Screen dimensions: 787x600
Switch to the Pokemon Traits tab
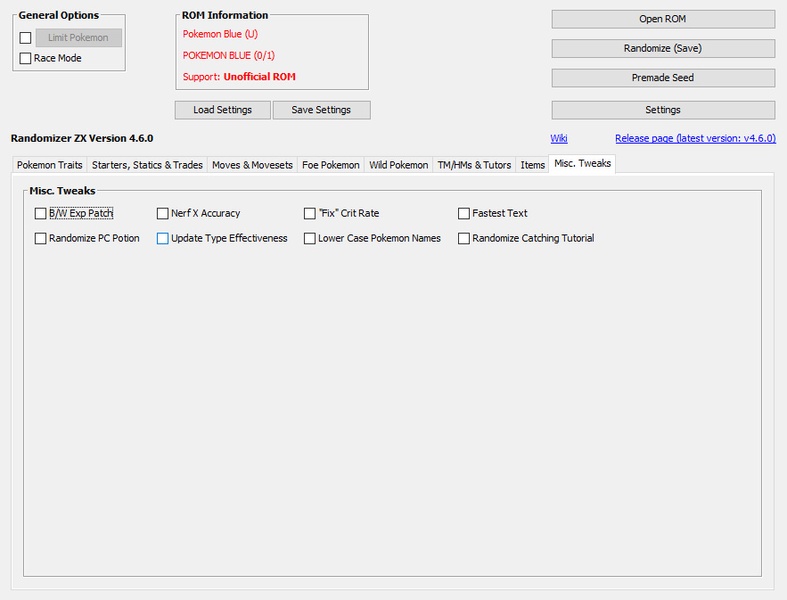pyautogui.click(x=49, y=165)
